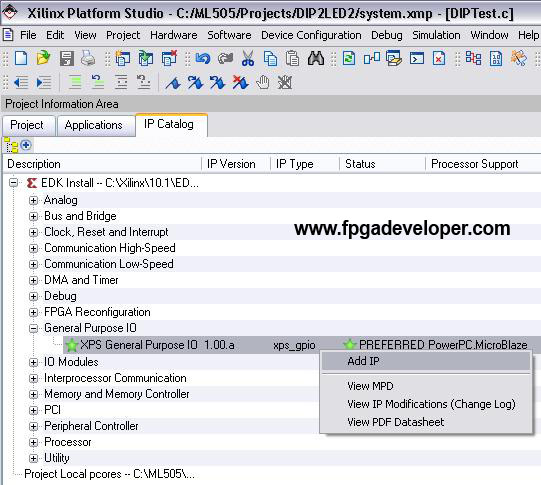Click the Processor Support column header
This screenshot has height=485, width=541.
click(x=483, y=164)
